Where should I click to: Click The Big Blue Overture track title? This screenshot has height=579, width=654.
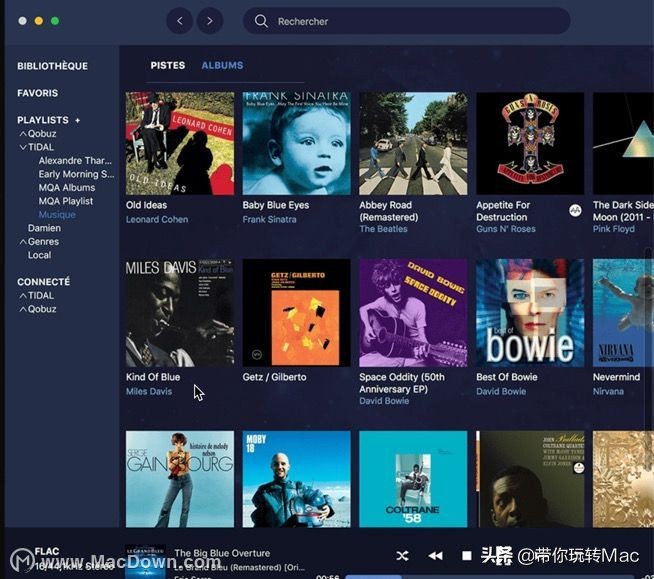pos(222,553)
